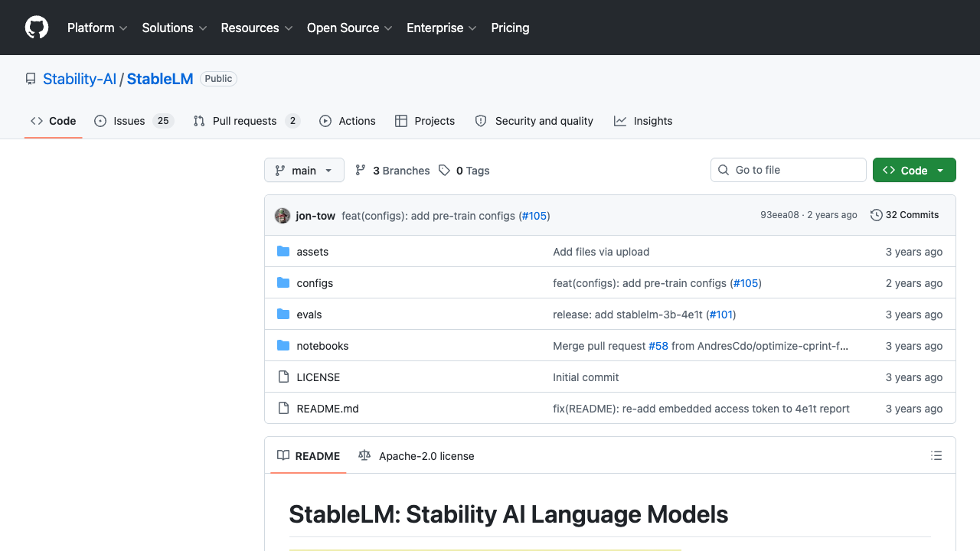The height and width of the screenshot is (551, 980).
Task: Click the assets folder icon
Action: 283,252
